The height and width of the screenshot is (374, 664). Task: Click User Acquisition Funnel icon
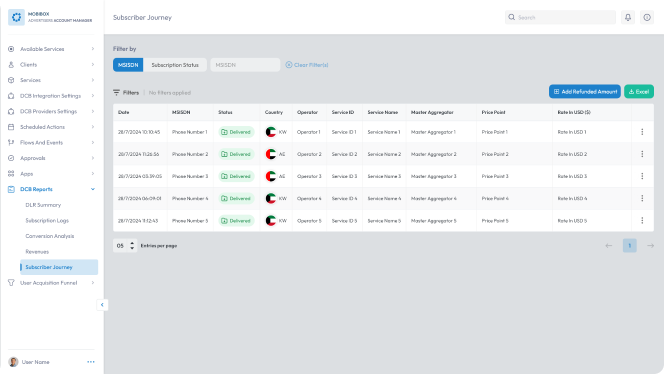coord(11,283)
